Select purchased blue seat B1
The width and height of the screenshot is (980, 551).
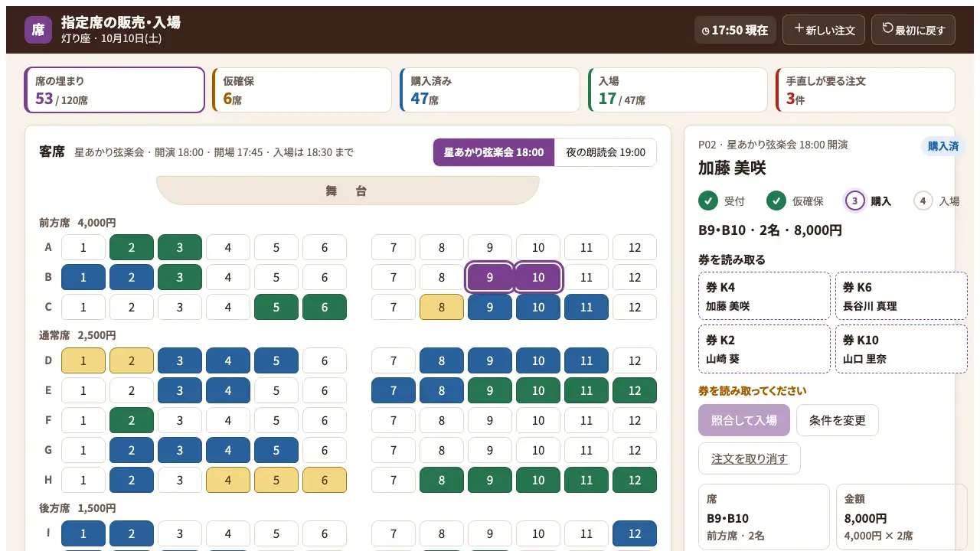click(83, 278)
